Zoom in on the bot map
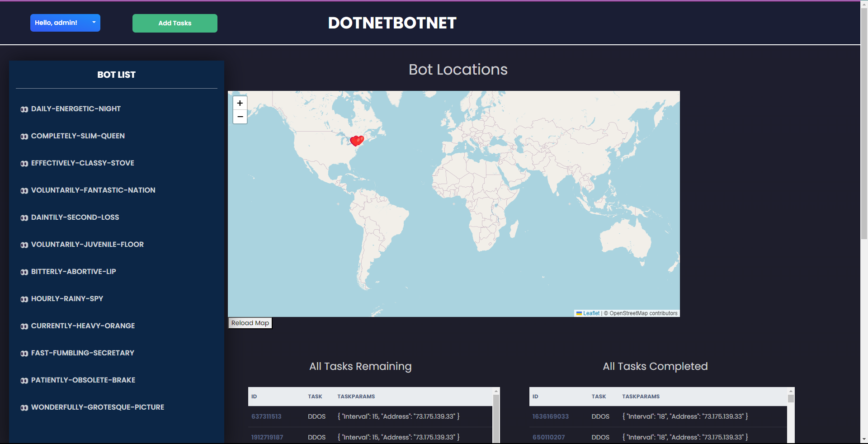 tap(240, 103)
